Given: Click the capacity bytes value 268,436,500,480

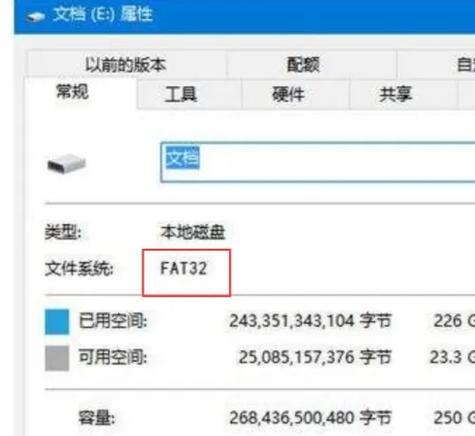Looking at the screenshot, I should 292,418.
